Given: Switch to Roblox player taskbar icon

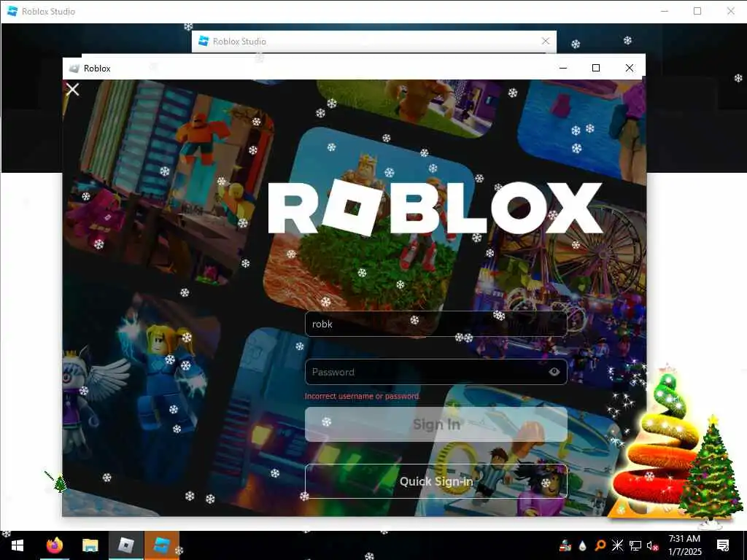Looking at the screenshot, I should pyautogui.click(x=125, y=545).
